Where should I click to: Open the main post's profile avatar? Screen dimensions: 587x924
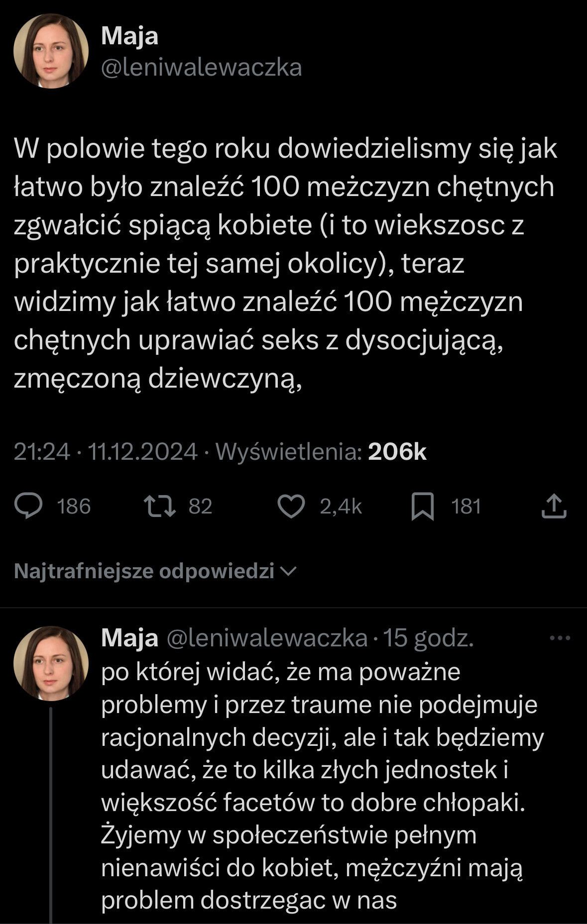[51, 51]
